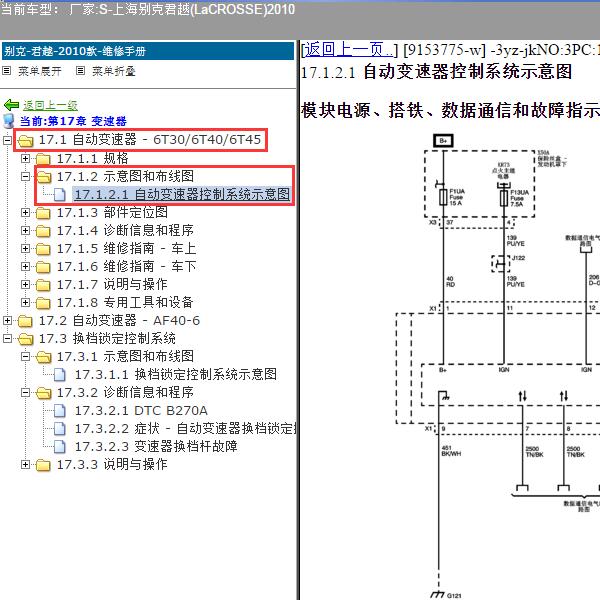Collapse the 17.3.2 诊断信息和程序 node
This screenshot has width=600, height=600.
25,392
